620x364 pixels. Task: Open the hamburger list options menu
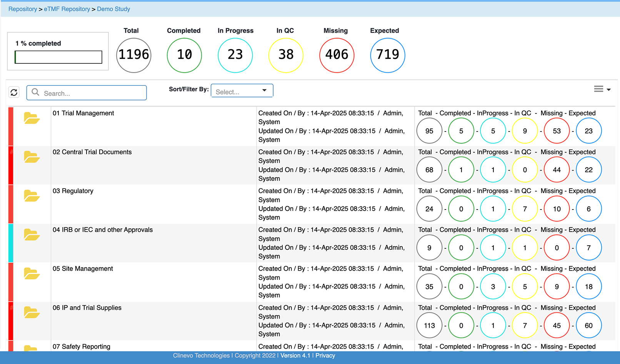pos(602,89)
